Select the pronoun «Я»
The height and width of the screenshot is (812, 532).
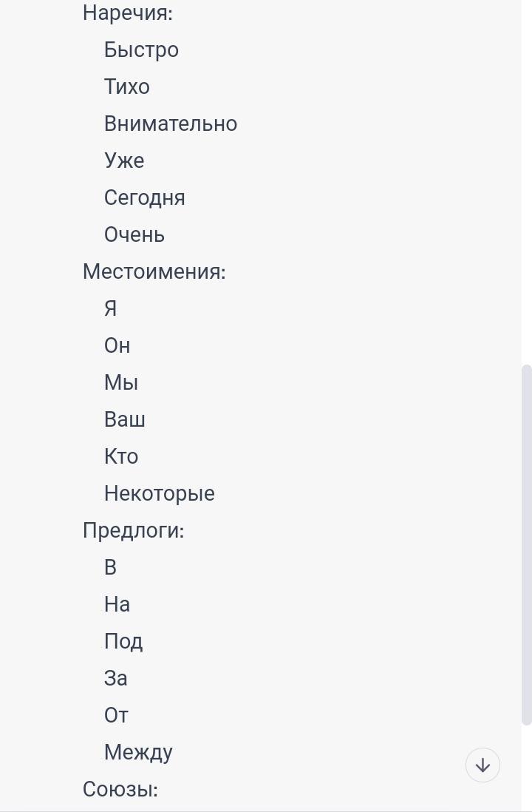pos(111,309)
